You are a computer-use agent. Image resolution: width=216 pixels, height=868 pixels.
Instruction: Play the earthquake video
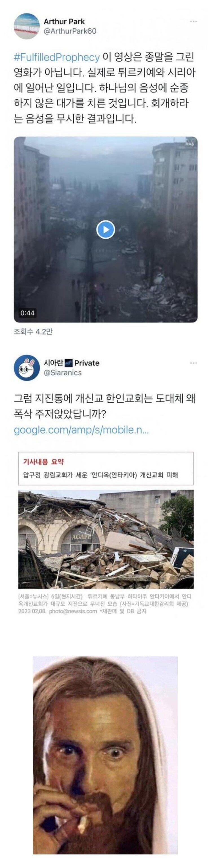point(106,230)
